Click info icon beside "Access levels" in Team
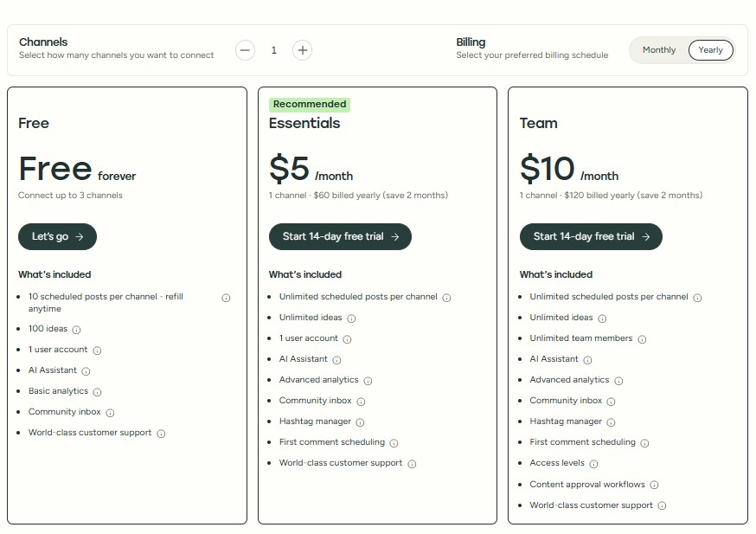756x534 pixels. [593, 463]
